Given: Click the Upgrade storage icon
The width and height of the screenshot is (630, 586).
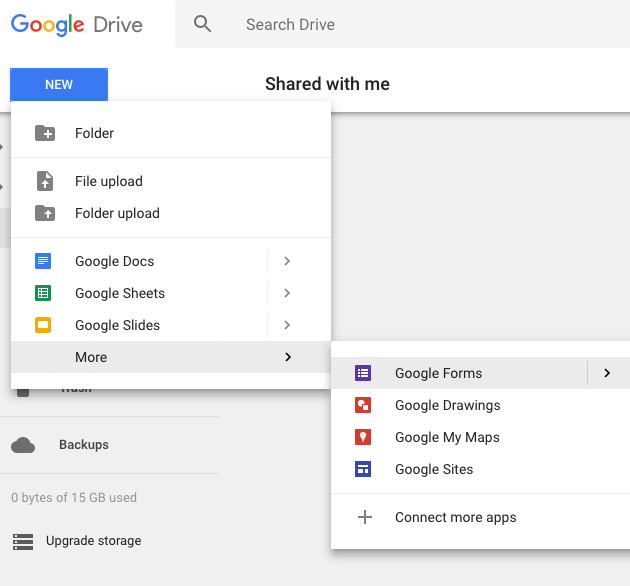Looking at the screenshot, I should point(23,541).
